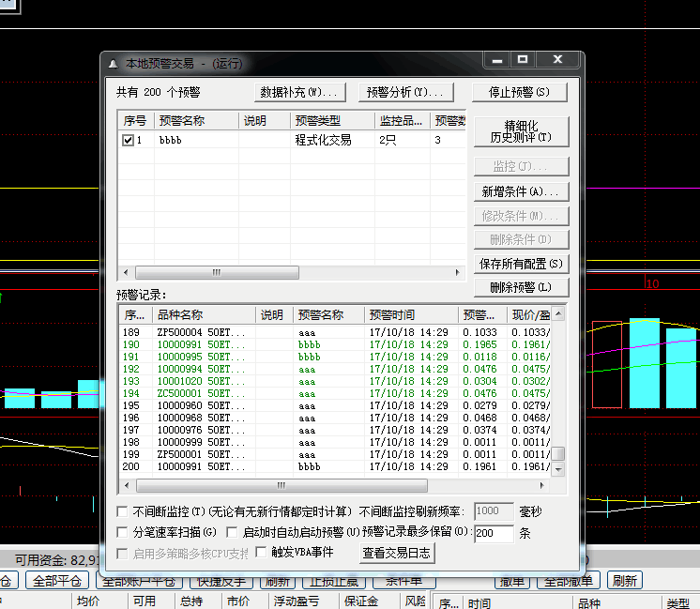Open the 查看交易日志 button
The image size is (700, 609).
click(398, 554)
